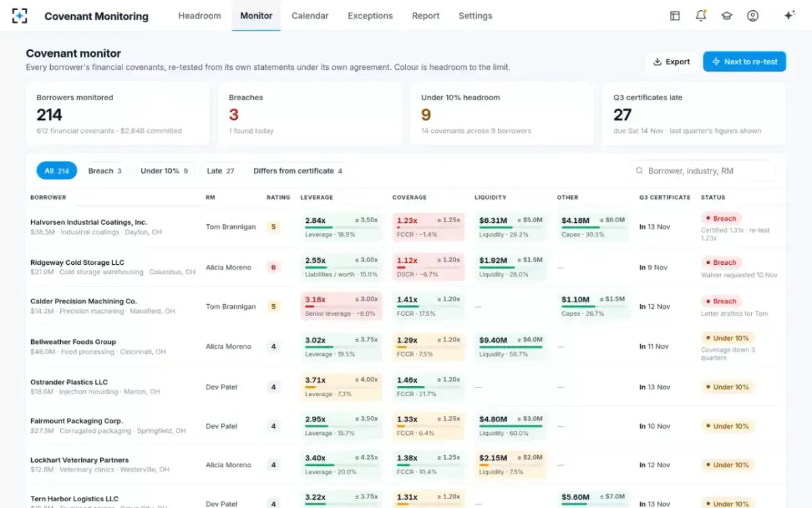Sort by the LIQUIDITY column header
Viewport: 812px width, 508px height.
pos(491,198)
